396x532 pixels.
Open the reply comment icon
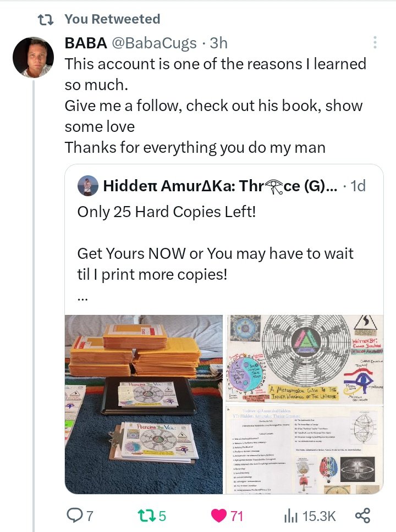click(74, 516)
